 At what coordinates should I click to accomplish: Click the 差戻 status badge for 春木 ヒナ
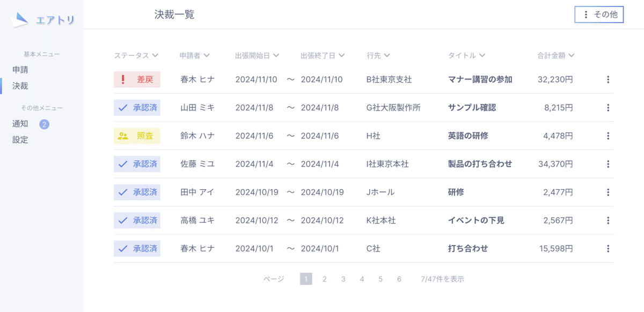(x=137, y=79)
